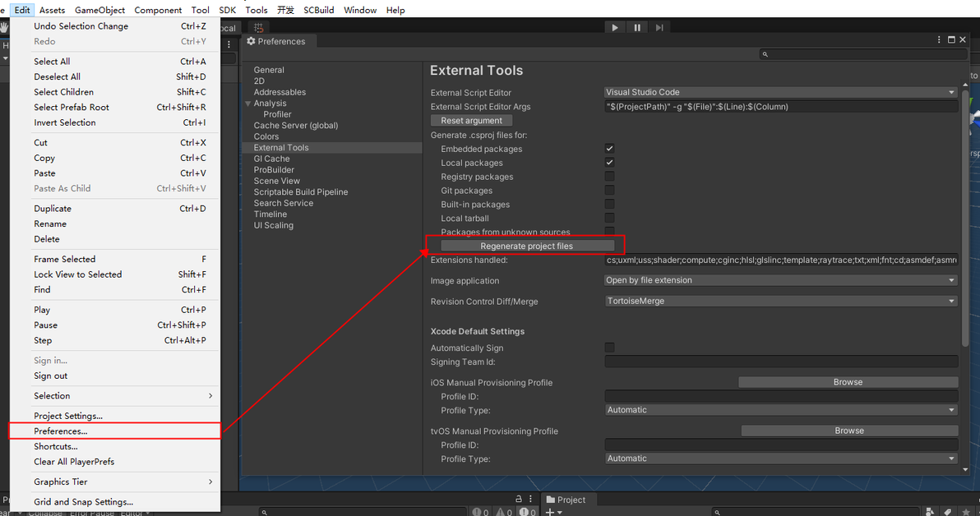This screenshot has width=980, height=516.
Task: Enable Local tarball checkbox
Action: tap(609, 218)
